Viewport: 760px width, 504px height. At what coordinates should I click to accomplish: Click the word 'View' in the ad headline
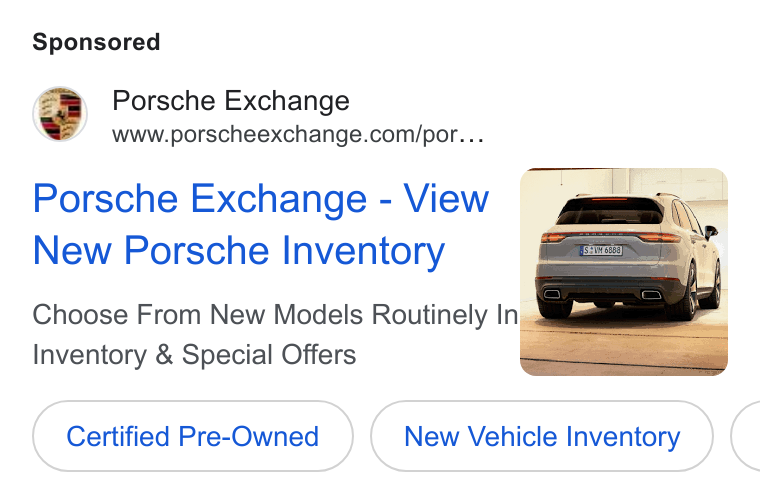pyautogui.click(x=446, y=199)
